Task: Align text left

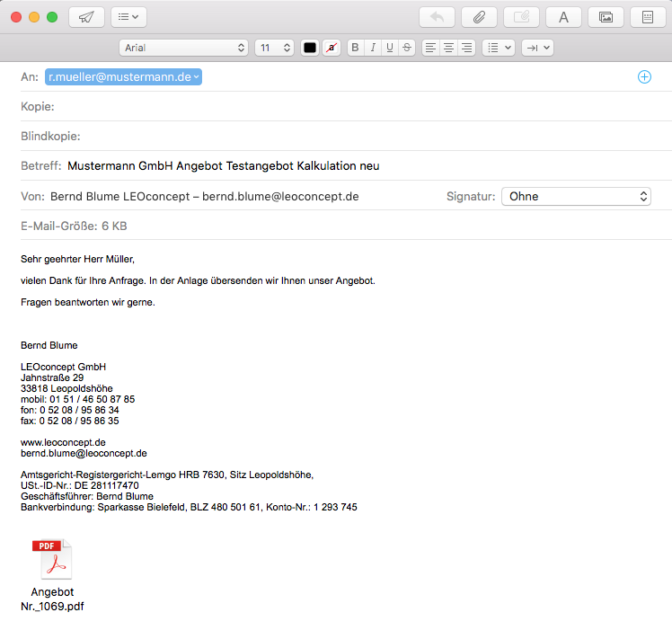Action: pyautogui.click(x=430, y=48)
